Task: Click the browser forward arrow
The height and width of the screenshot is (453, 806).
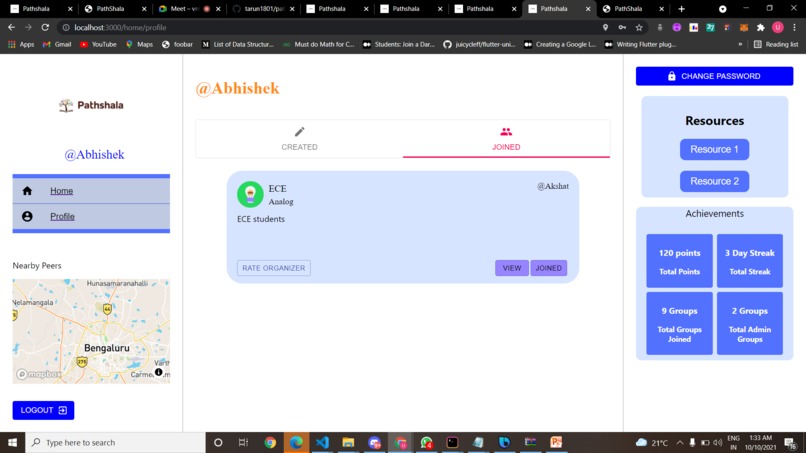Action: pos(28,27)
